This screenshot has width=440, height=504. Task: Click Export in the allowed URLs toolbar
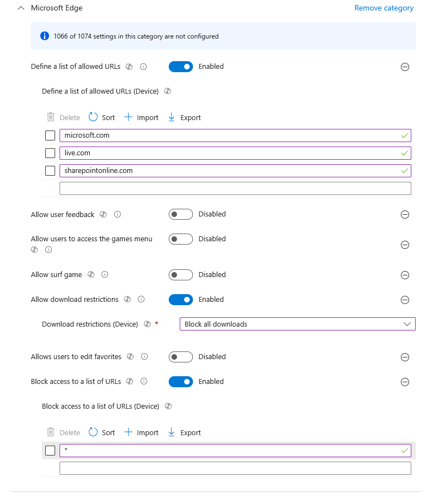pyautogui.click(x=184, y=117)
